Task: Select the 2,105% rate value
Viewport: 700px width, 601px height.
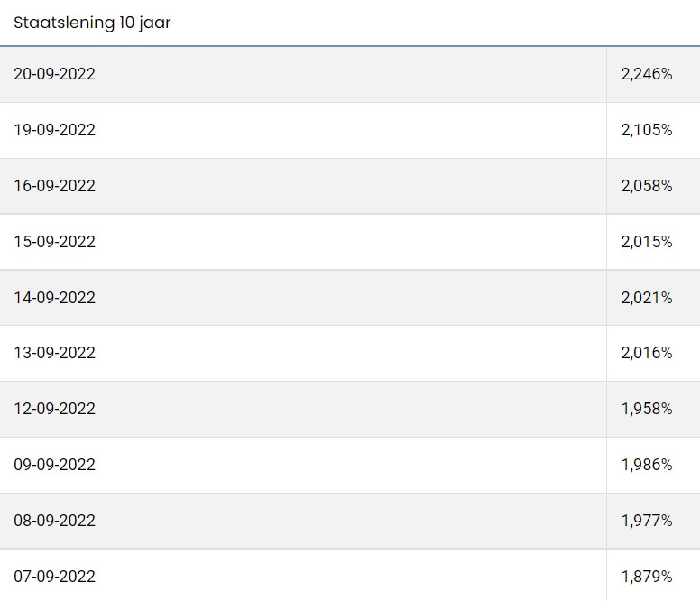Action: pyautogui.click(x=647, y=130)
